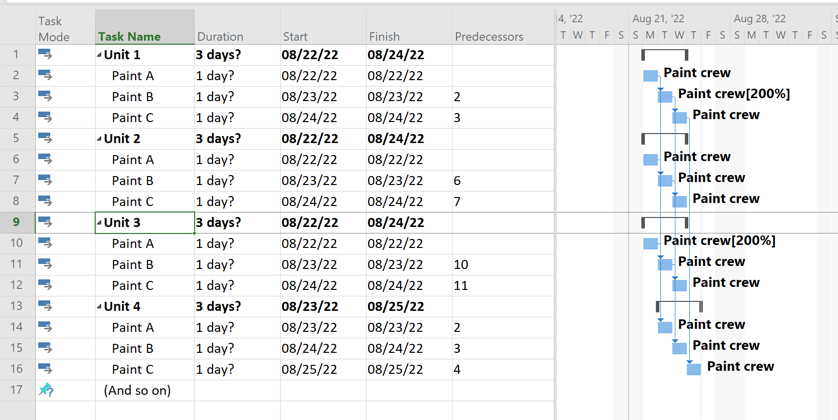Click the auto-scheduled mode icon in row 1

click(45, 55)
